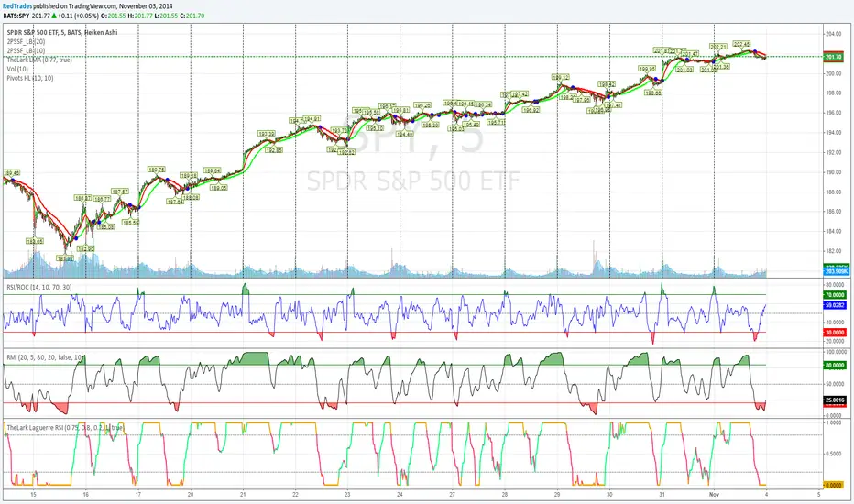Click the 202.46 pivot high label
This screenshot has height=504, width=854.
coord(742,44)
